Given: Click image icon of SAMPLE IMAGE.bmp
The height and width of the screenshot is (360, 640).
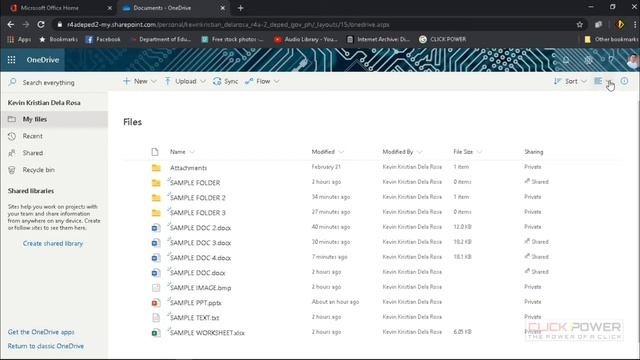Looking at the screenshot, I should click(x=156, y=288).
